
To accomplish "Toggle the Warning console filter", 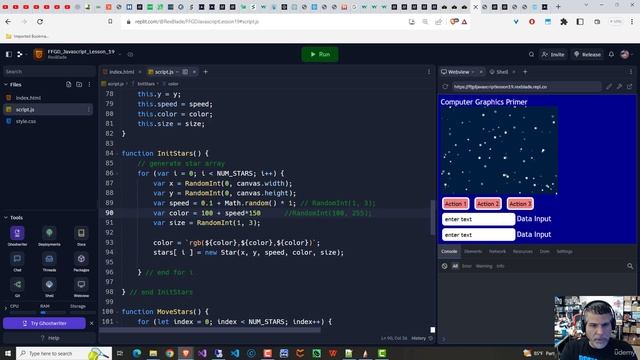I will (484, 266).
